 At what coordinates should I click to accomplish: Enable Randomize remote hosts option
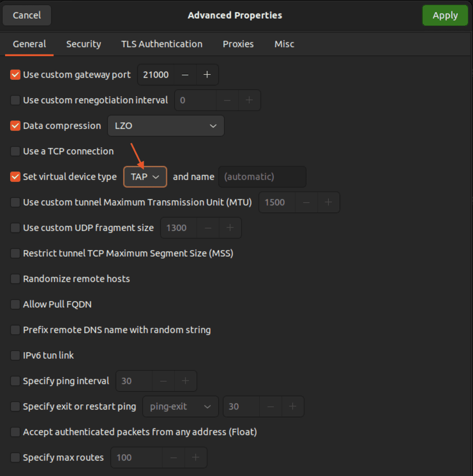[15, 279]
